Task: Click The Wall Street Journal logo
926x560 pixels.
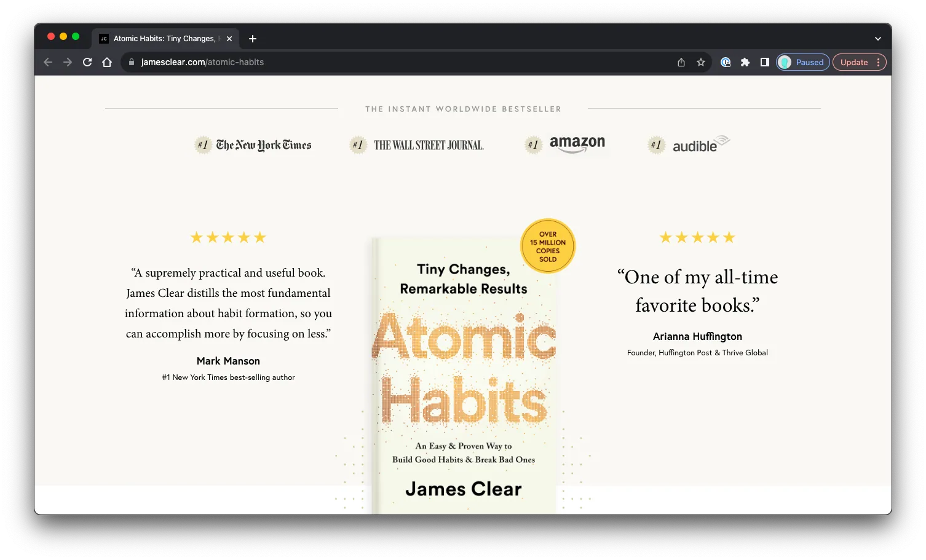Action: tap(429, 146)
